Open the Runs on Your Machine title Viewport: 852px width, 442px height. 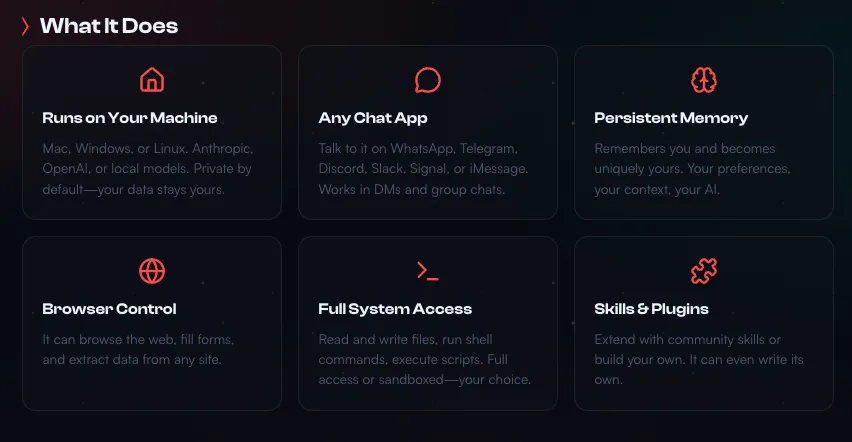tap(130, 118)
